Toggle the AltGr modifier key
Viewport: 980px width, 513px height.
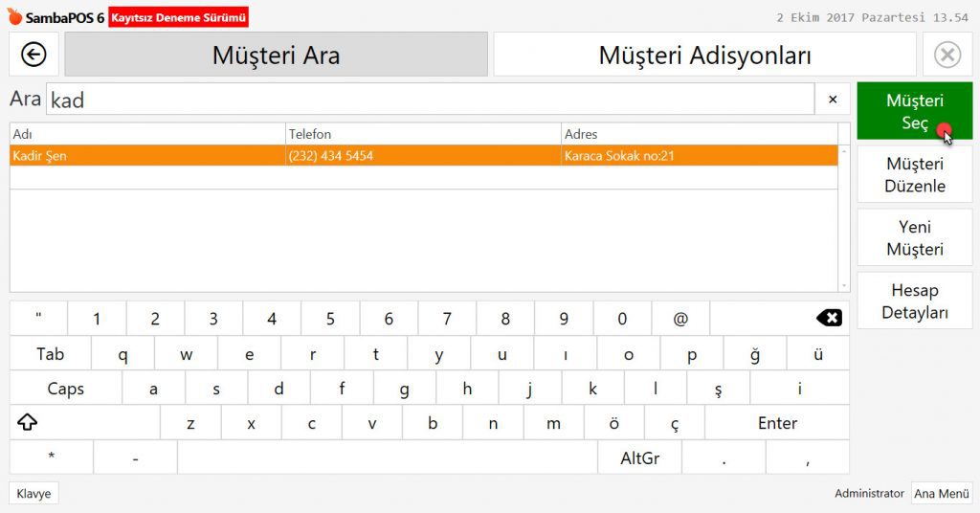click(639, 457)
